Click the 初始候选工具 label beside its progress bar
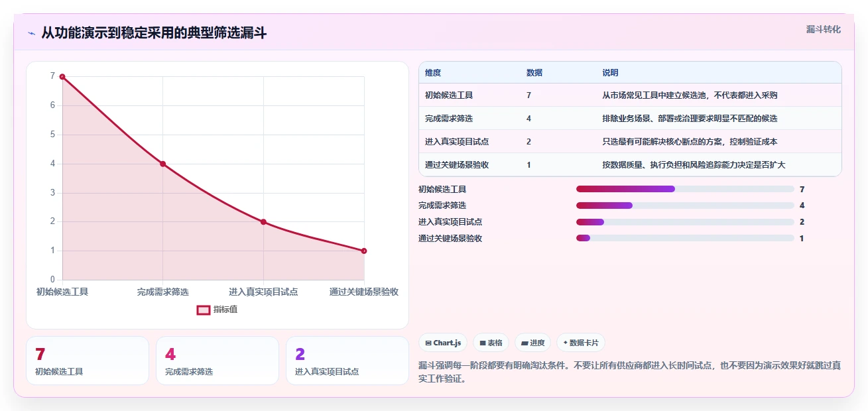 [x=442, y=190]
